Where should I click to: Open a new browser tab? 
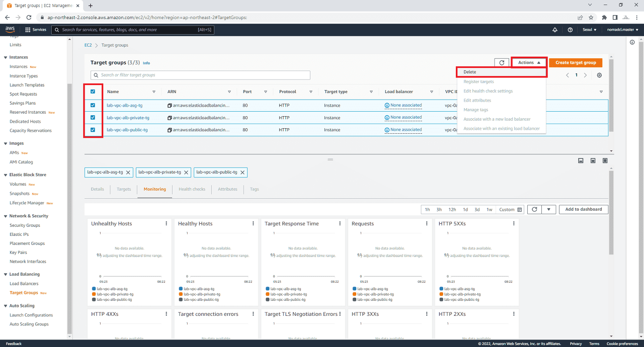point(91,6)
